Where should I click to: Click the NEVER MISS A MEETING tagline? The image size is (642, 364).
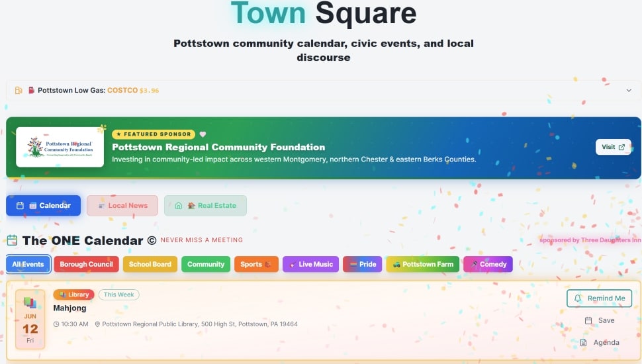(201, 240)
